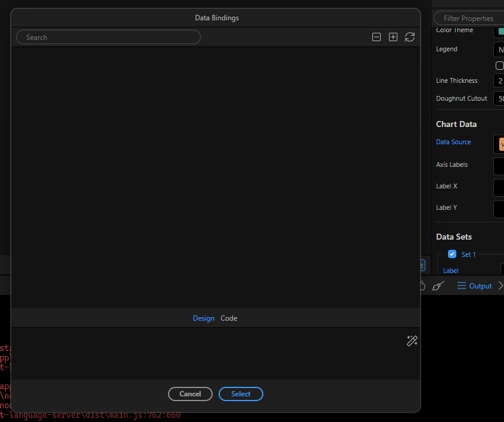Image resolution: width=504 pixels, height=422 pixels.
Task: Toggle the checkbox below Legend
Action: (x=499, y=66)
